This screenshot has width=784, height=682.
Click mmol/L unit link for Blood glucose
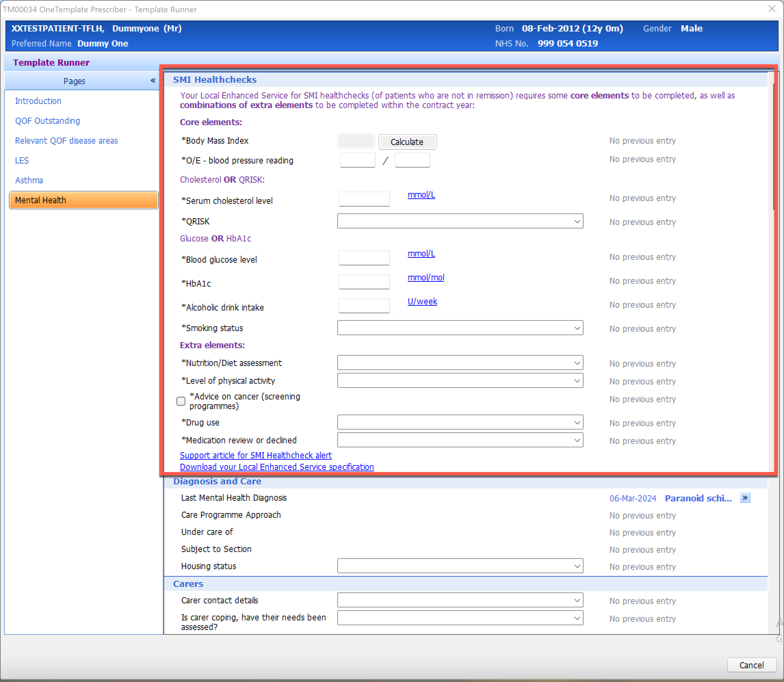421,254
